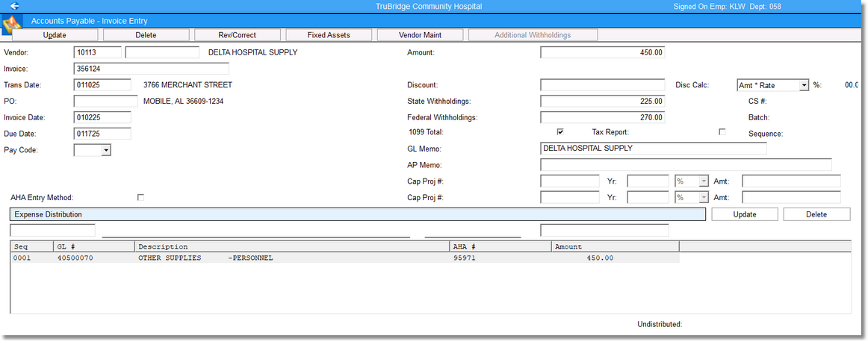Click the Invoice field 356124
868x342 pixels.
[x=151, y=69]
